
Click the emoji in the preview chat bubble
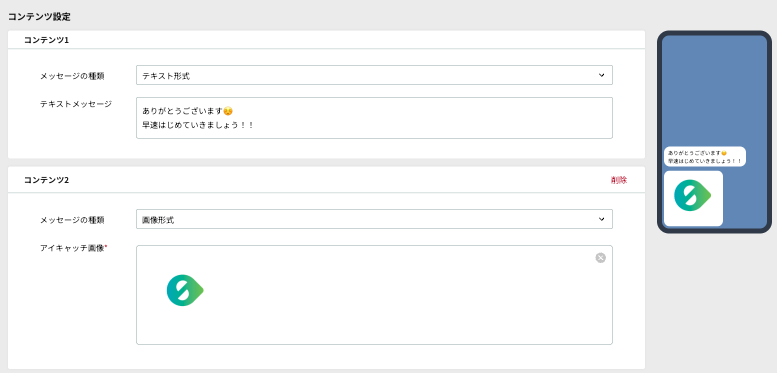tap(724, 153)
